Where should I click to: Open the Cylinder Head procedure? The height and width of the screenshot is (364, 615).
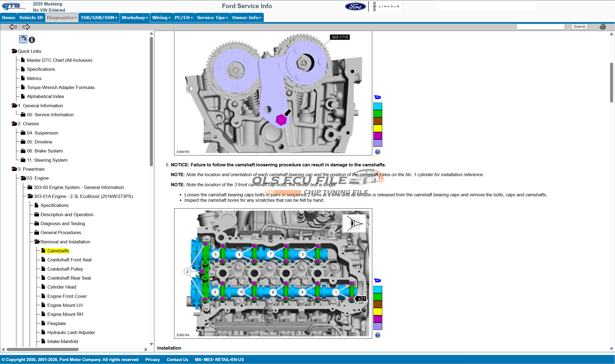(x=62, y=287)
